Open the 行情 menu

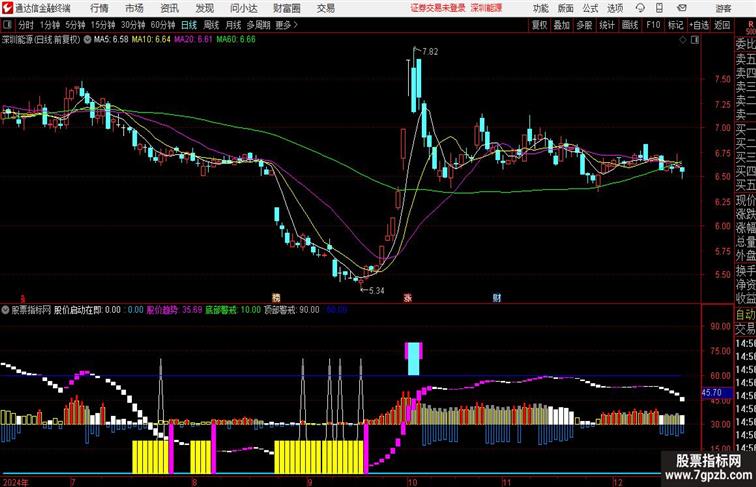click(99, 8)
